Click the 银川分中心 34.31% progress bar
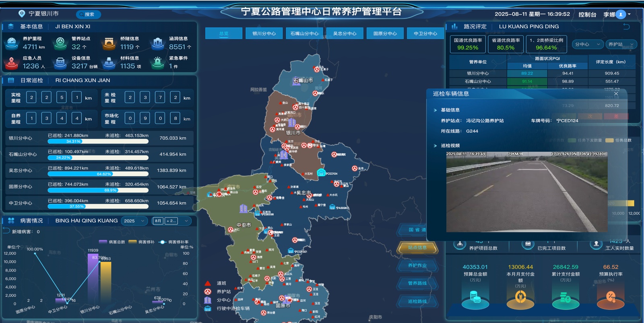The height and width of the screenshot is (323, 644). pos(98,141)
